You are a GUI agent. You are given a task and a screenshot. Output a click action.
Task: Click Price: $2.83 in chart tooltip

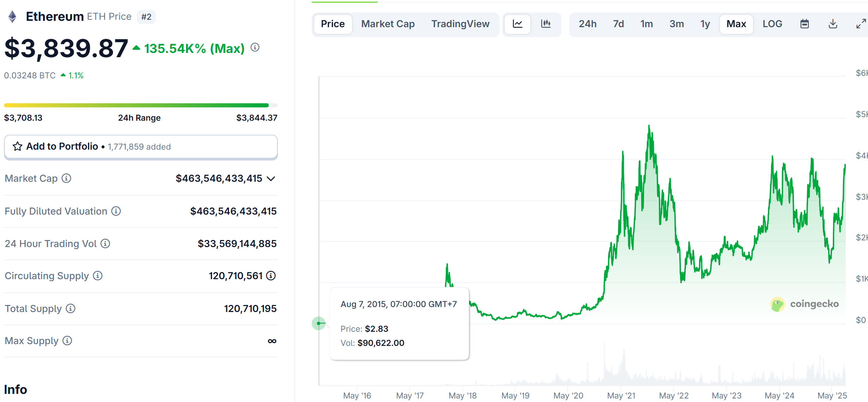(364, 329)
